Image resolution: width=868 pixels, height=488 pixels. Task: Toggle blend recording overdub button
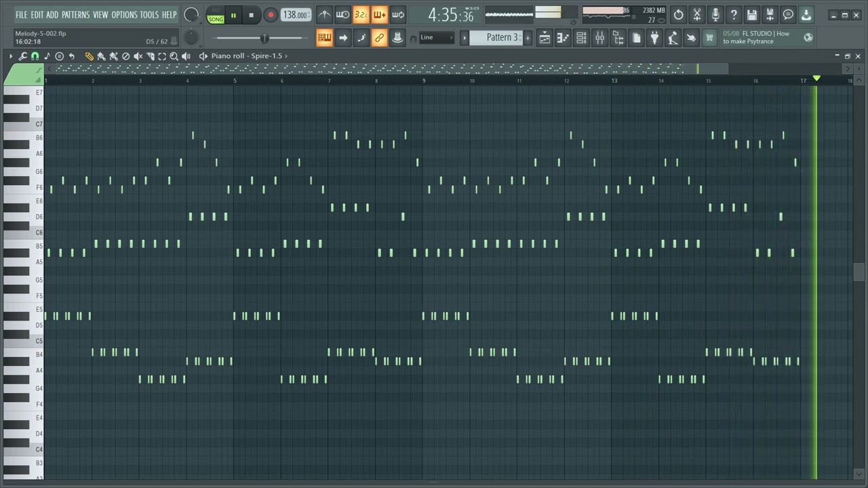click(x=379, y=15)
